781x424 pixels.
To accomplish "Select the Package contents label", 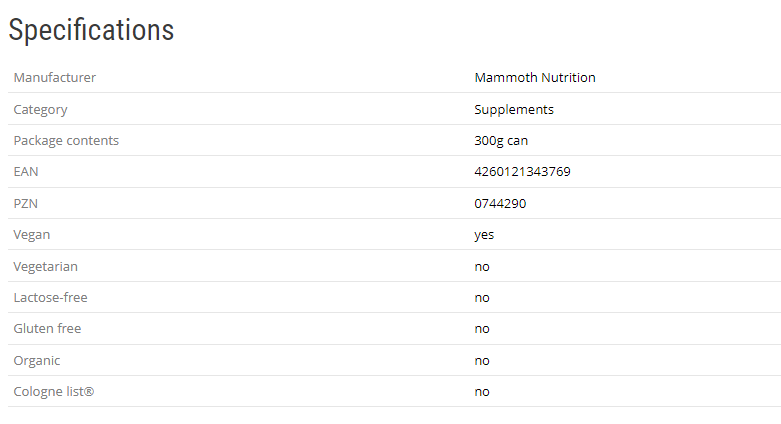I will click(66, 140).
